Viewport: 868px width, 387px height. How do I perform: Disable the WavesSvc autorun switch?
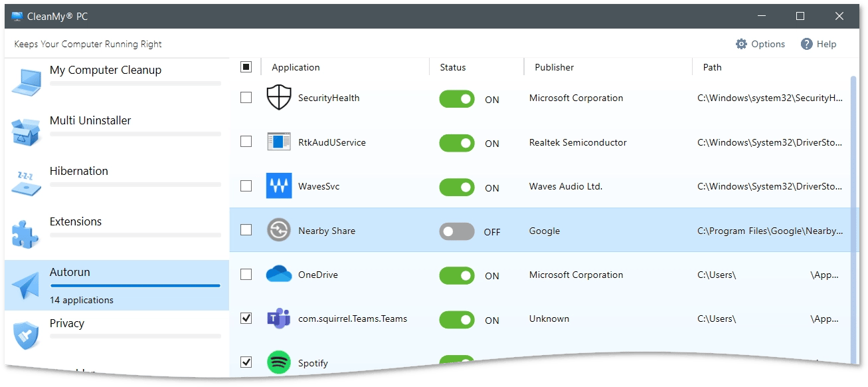click(457, 188)
